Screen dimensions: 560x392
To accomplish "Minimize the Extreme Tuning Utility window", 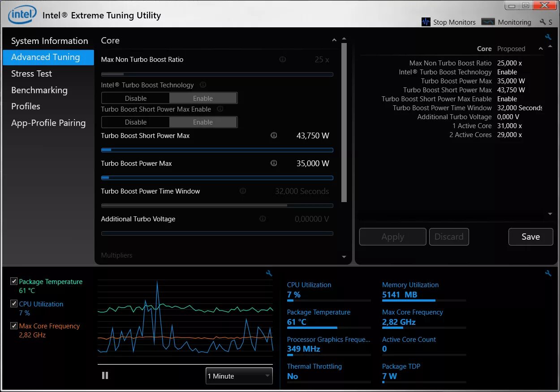I will coord(513,5).
